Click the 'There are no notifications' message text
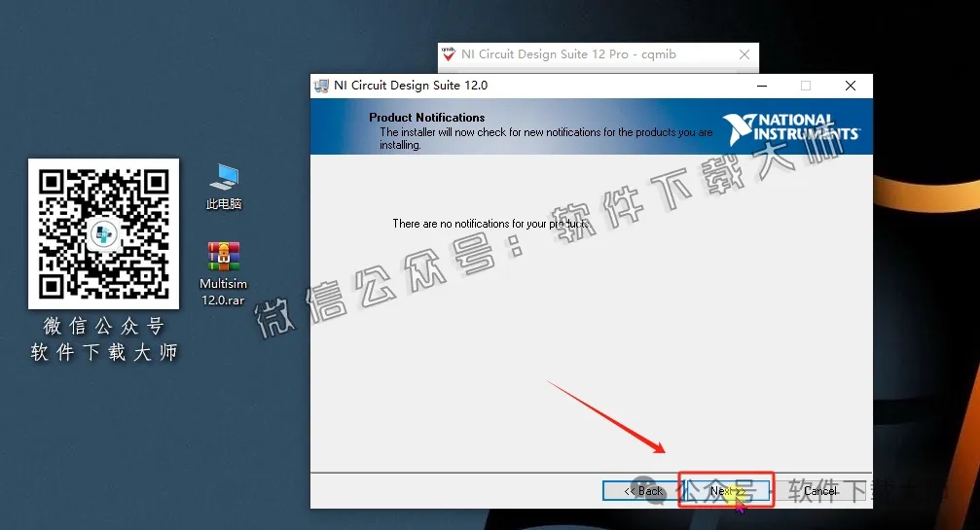The image size is (980, 530). tap(490, 224)
